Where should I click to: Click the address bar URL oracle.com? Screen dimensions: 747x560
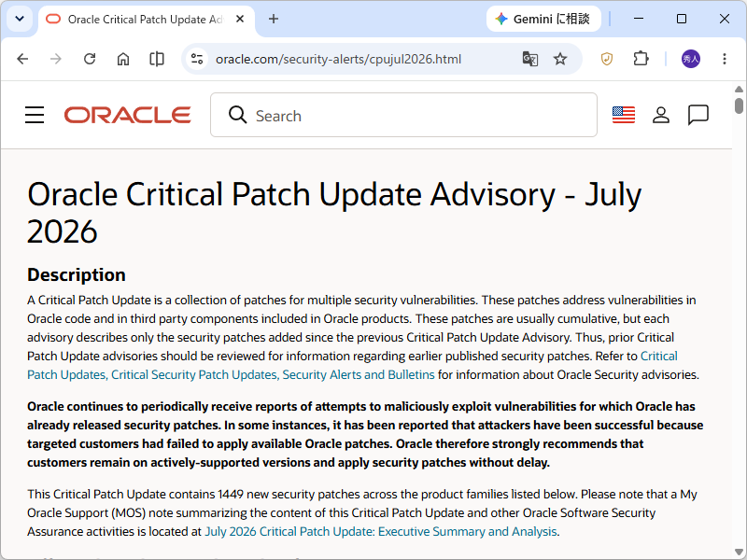[338, 59]
